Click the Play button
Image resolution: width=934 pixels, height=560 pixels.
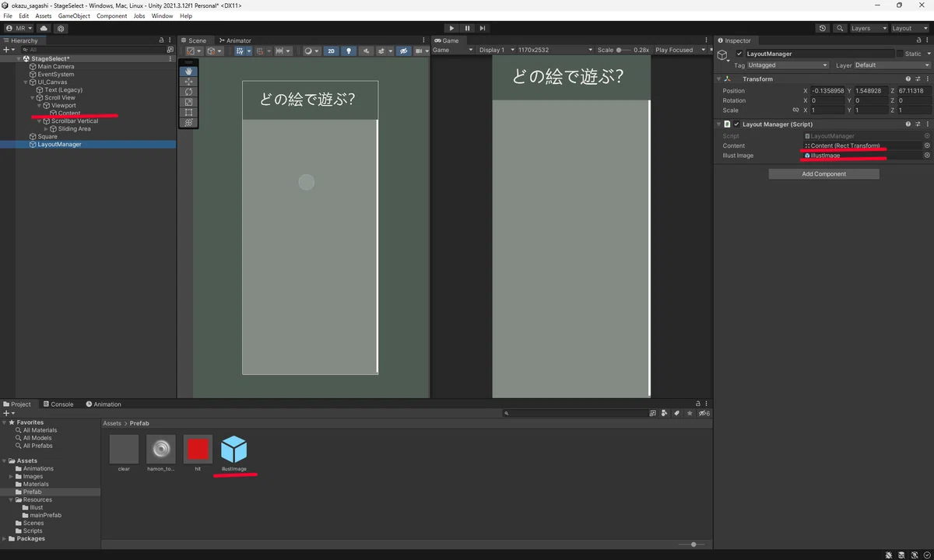(451, 28)
